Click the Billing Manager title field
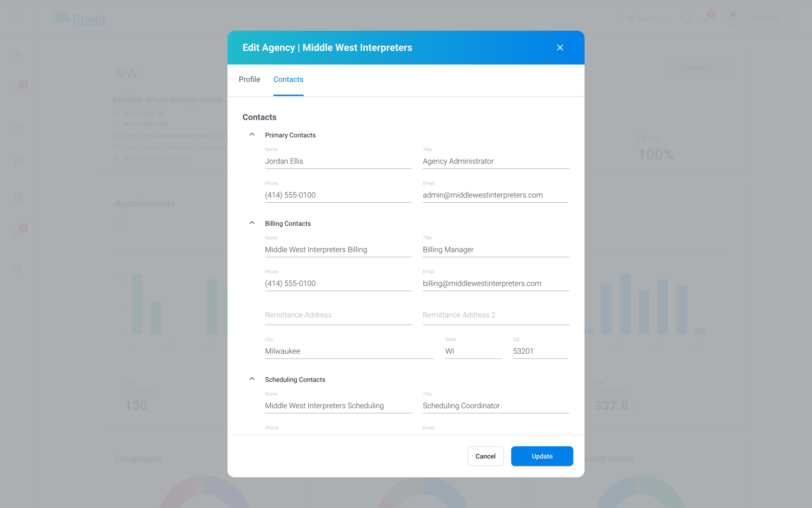 click(x=496, y=250)
